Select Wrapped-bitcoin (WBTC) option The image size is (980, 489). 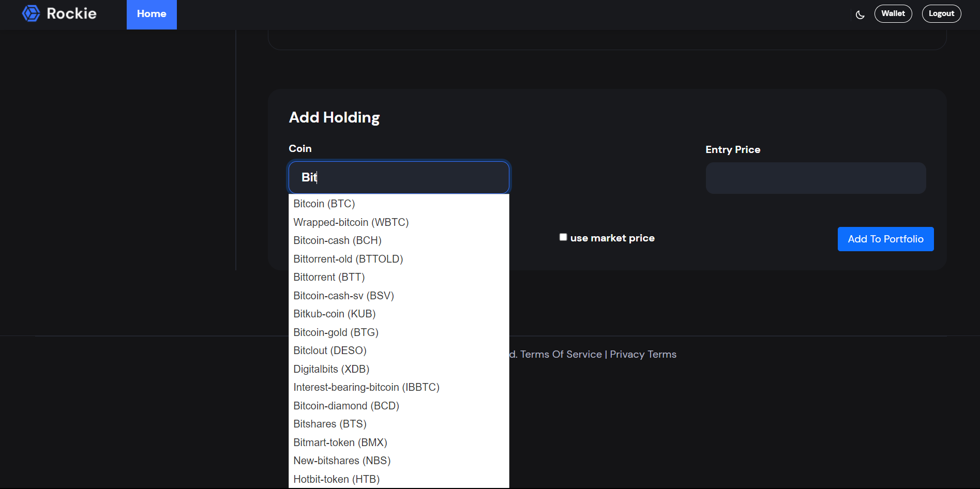(399, 222)
